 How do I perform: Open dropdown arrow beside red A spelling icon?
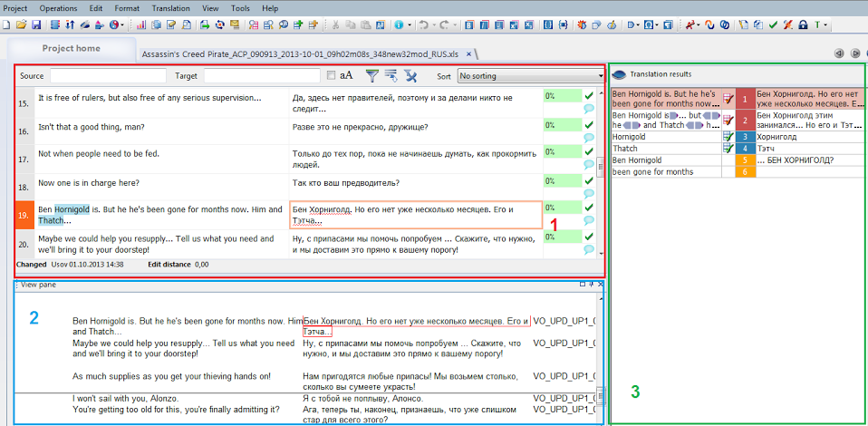point(698,24)
